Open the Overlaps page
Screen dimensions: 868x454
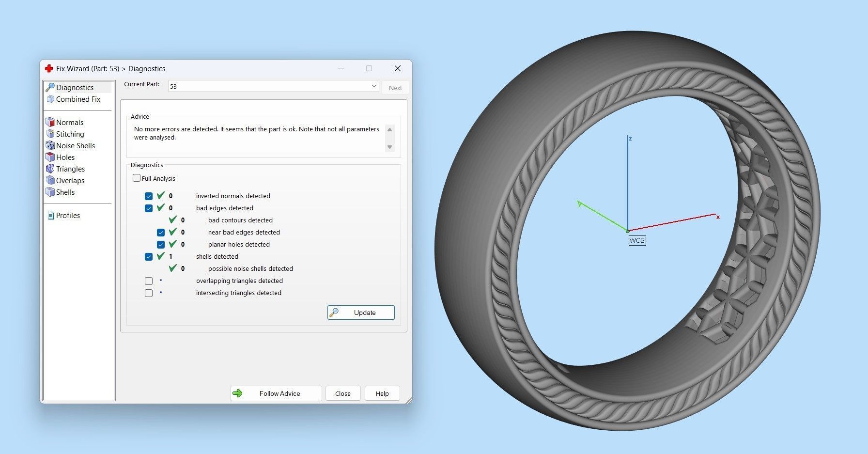pos(70,181)
